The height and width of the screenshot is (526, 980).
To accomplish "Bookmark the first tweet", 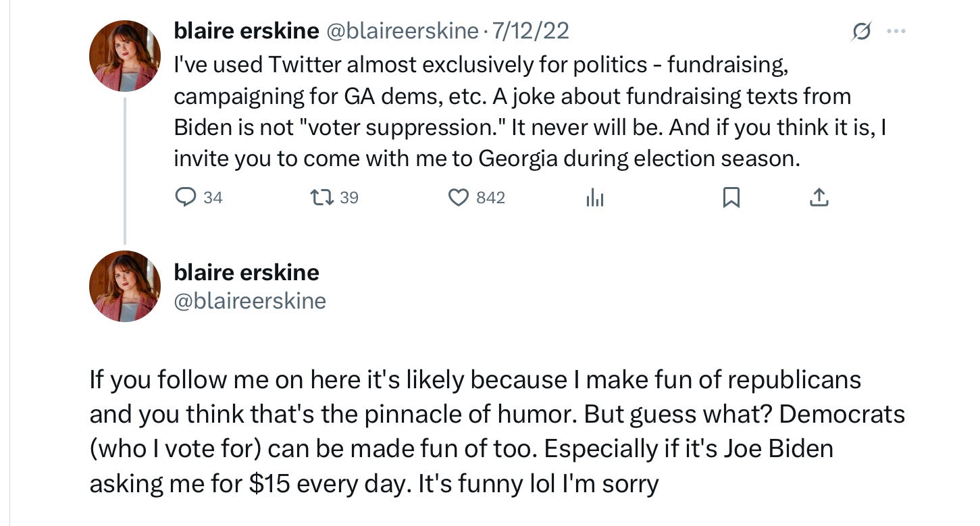I will click(731, 197).
